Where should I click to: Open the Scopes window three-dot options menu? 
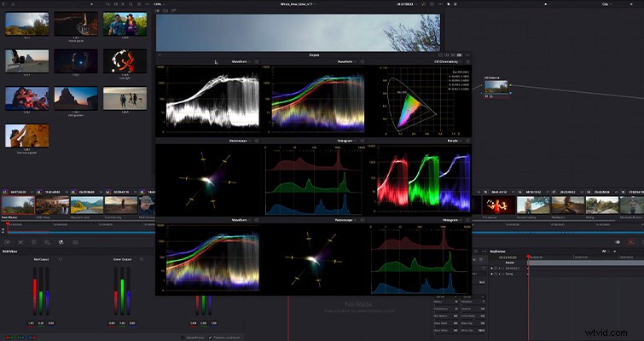(x=467, y=55)
